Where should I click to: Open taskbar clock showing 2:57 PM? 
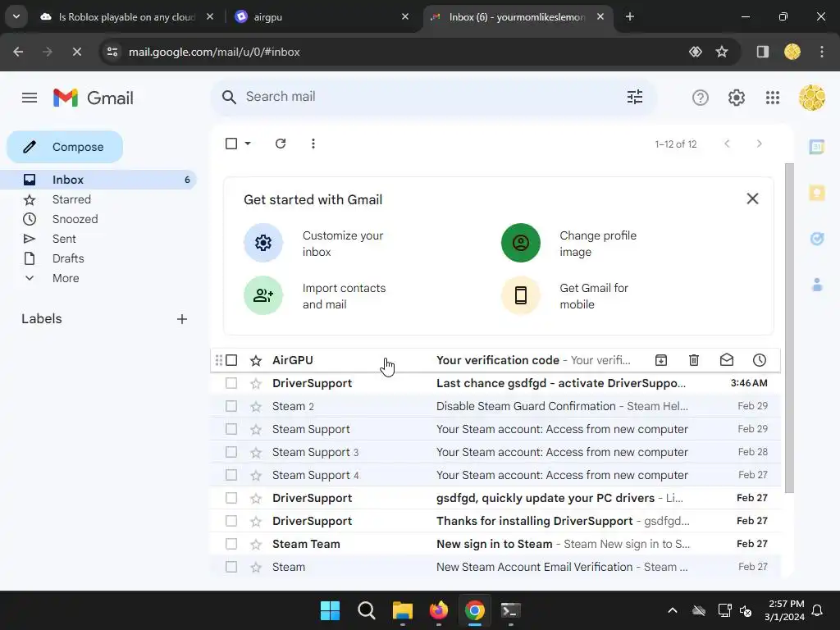tap(784, 610)
